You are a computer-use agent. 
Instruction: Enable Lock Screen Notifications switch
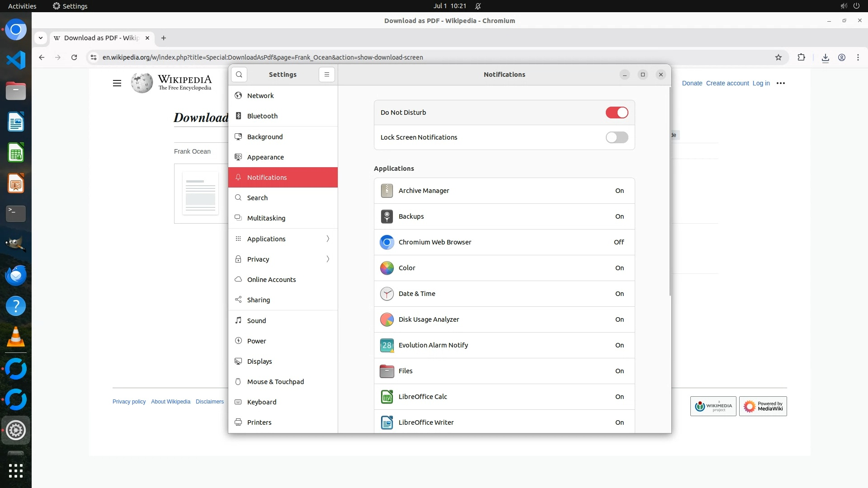[617, 137]
